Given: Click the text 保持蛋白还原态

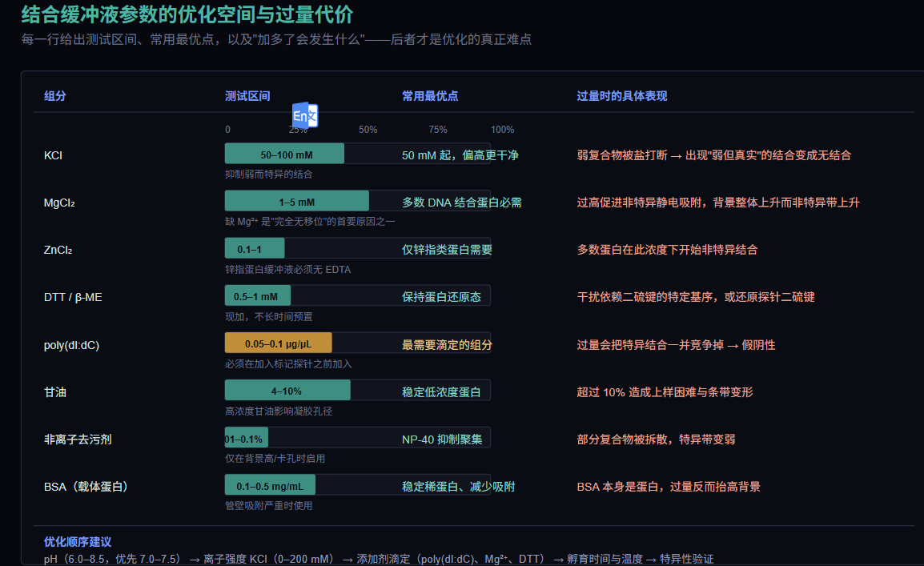Looking at the screenshot, I should tap(441, 297).
